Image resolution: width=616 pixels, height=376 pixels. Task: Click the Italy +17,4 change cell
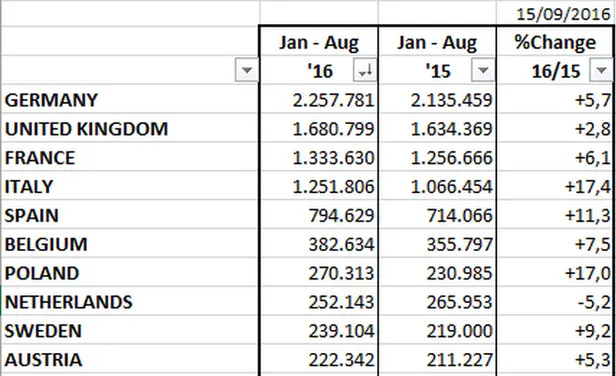555,186
